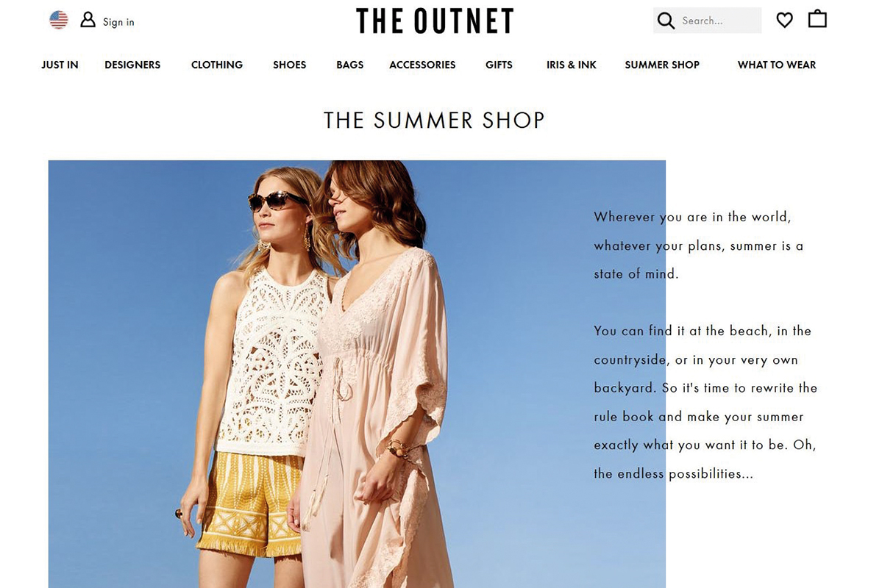Open the shopping bag icon
882x588 pixels.
click(817, 19)
